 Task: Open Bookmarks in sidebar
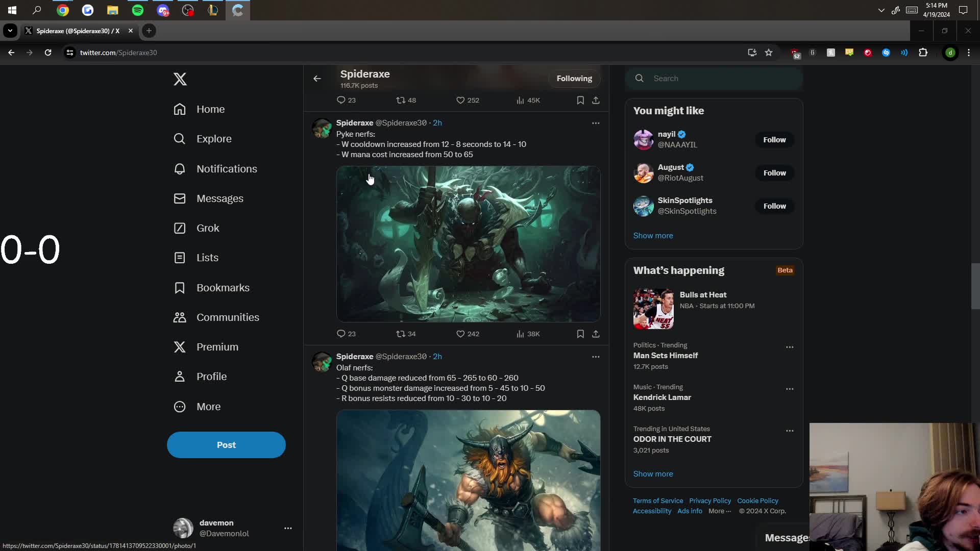(x=211, y=288)
